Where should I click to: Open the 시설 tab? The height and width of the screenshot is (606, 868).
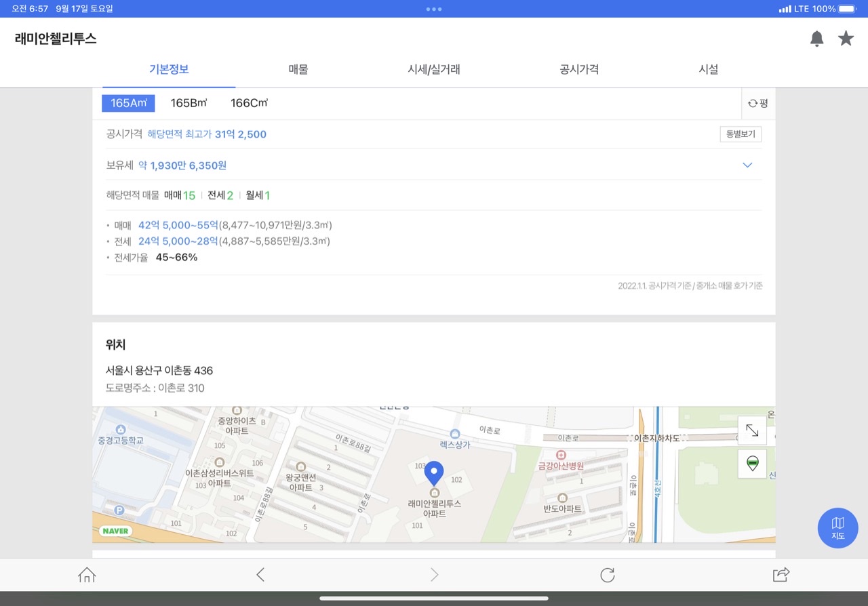pos(709,69)
